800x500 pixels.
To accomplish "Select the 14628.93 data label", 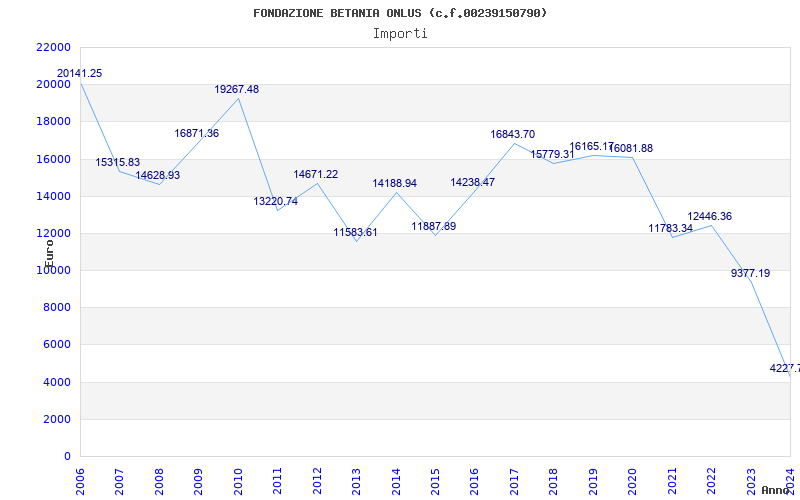I will [x=158, y=176].
